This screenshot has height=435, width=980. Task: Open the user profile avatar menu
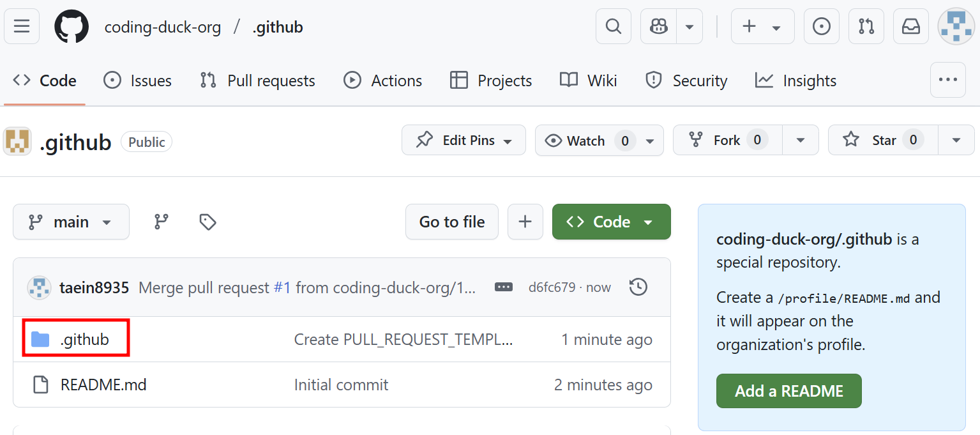pos(956,26)
